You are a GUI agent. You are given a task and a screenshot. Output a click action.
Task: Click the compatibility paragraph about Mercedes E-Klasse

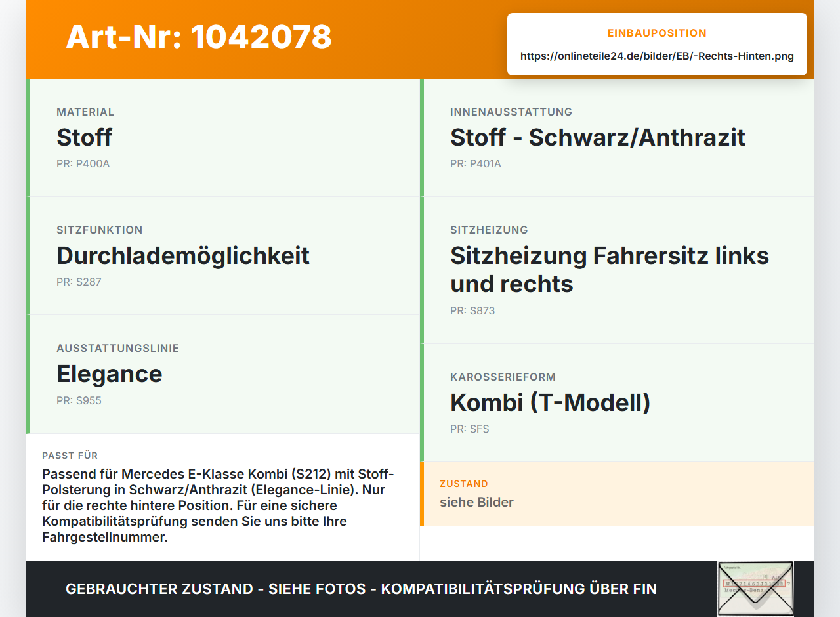[218, 505]
